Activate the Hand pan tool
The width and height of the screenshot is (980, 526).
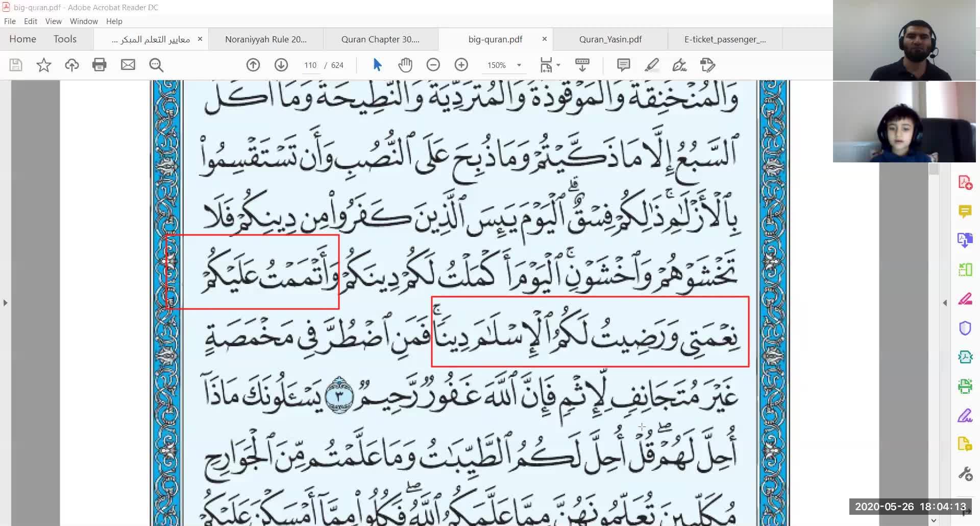coord(405,65)
